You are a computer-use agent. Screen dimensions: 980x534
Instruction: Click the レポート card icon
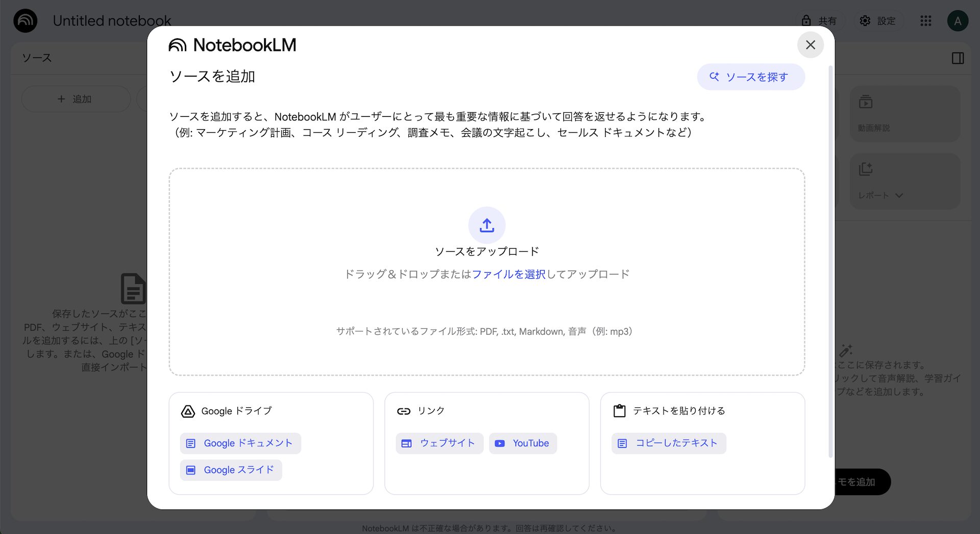pos(866,169)
